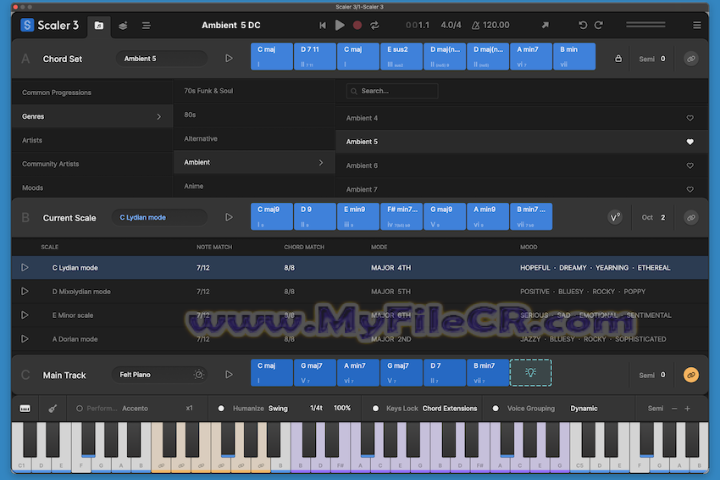Preview the E Minor scale
The height and width of the screenshot is (480, 720).
click(25, 315)
